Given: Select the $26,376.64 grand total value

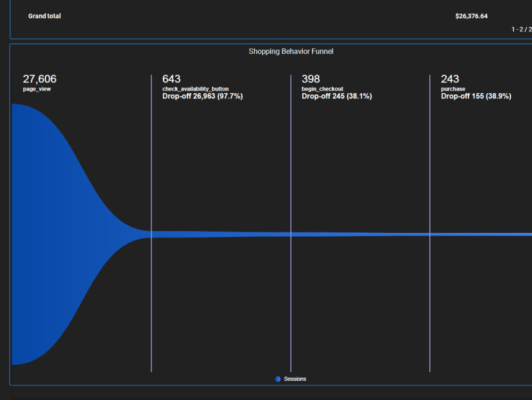Looking at the screenshot, I should pos(471,16).
